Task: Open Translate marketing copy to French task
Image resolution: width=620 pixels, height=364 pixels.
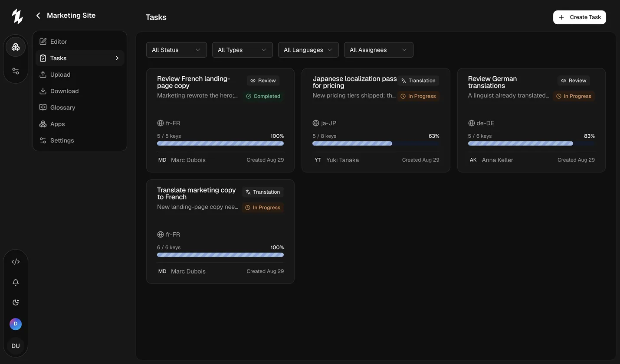Action: tap(220, 232)
